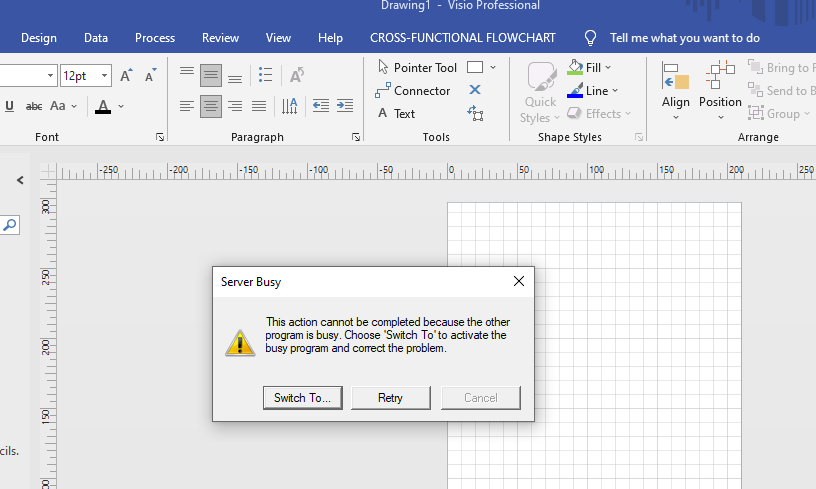816x489 pixels.
Task: Increase paragraph indent
Action: point(345,106)
